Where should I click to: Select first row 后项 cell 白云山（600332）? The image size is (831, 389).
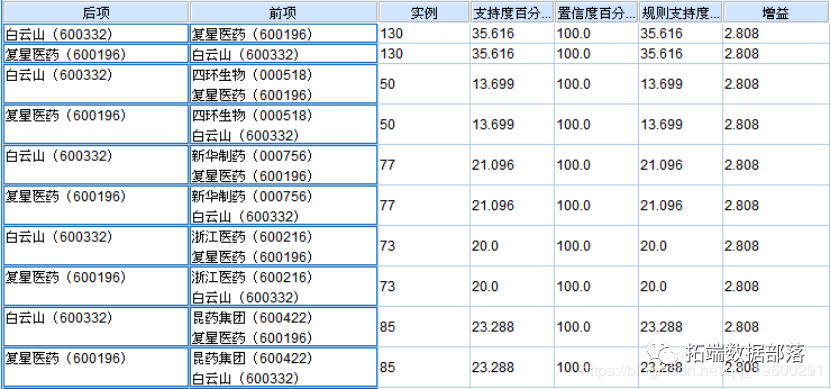96,34
